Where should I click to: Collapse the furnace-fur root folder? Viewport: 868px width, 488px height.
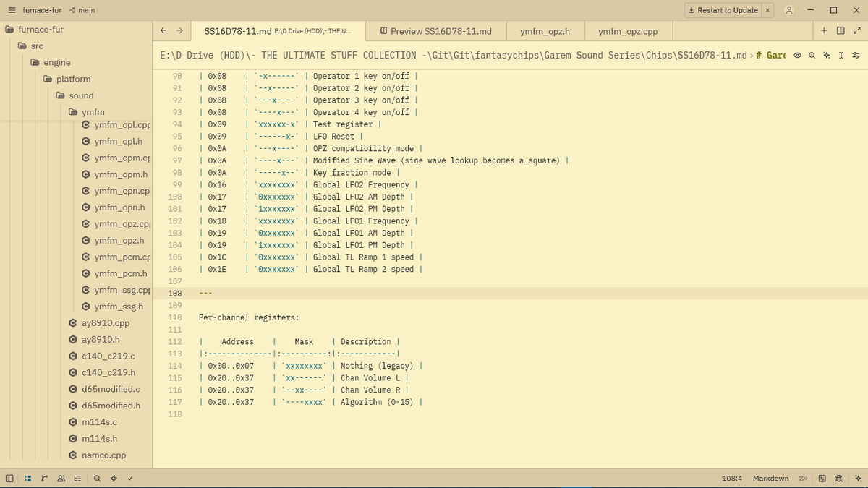[40, 30]
